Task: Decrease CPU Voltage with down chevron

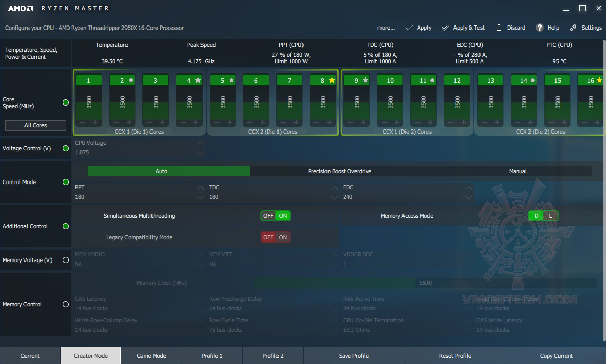Action: tap(200, 153)
